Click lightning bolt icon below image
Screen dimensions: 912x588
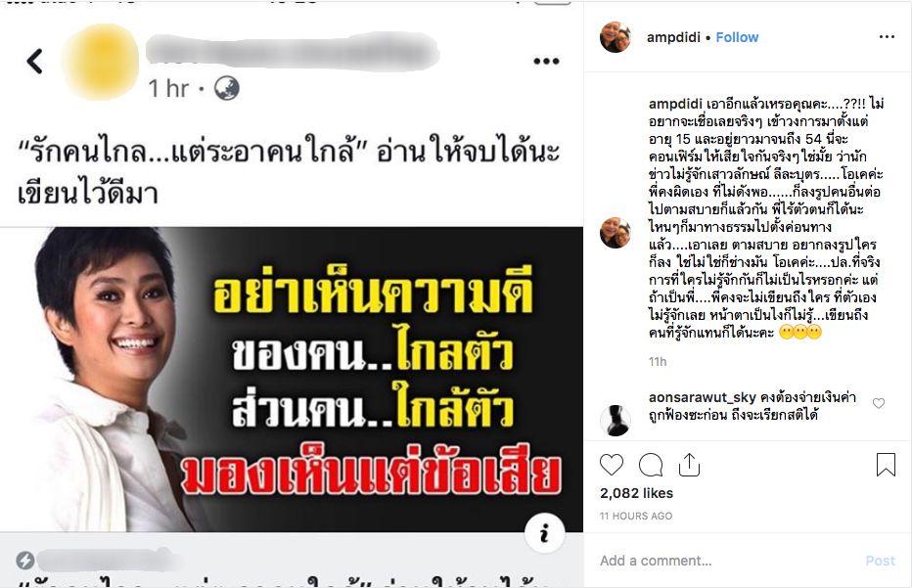(x=25, y=560)
